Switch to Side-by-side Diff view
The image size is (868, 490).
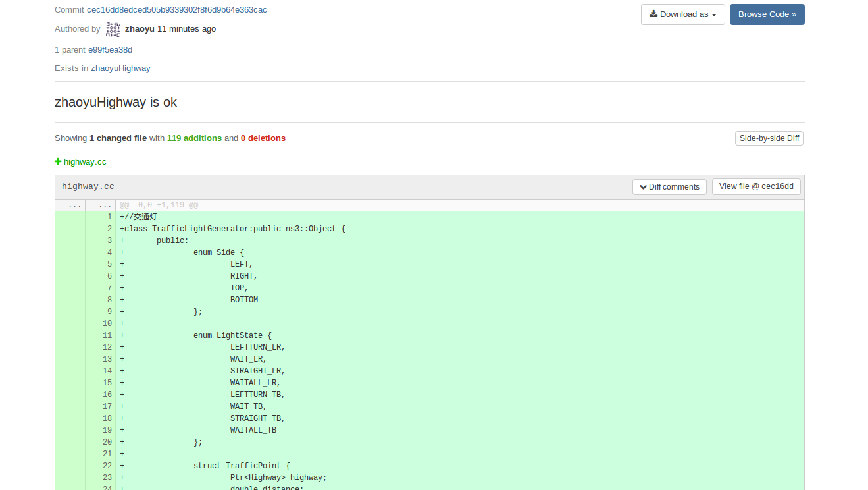click(x=769, y=138)
